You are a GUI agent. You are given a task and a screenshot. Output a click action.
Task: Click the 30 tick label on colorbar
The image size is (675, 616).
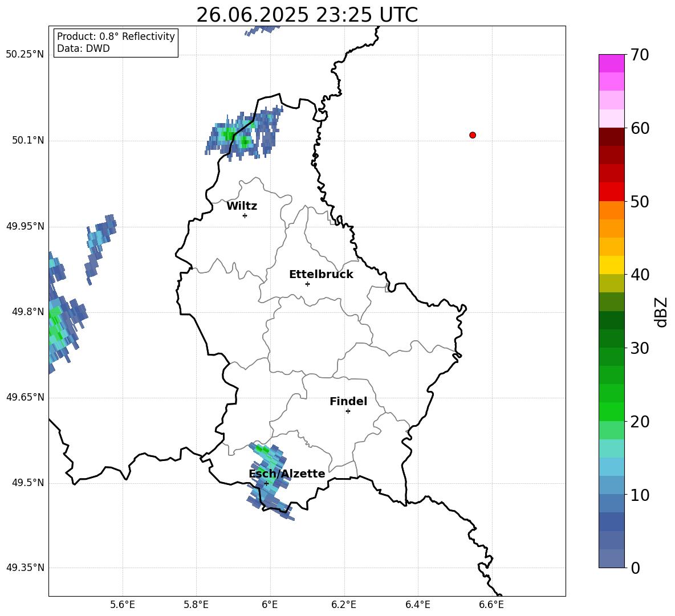[640, 348]
